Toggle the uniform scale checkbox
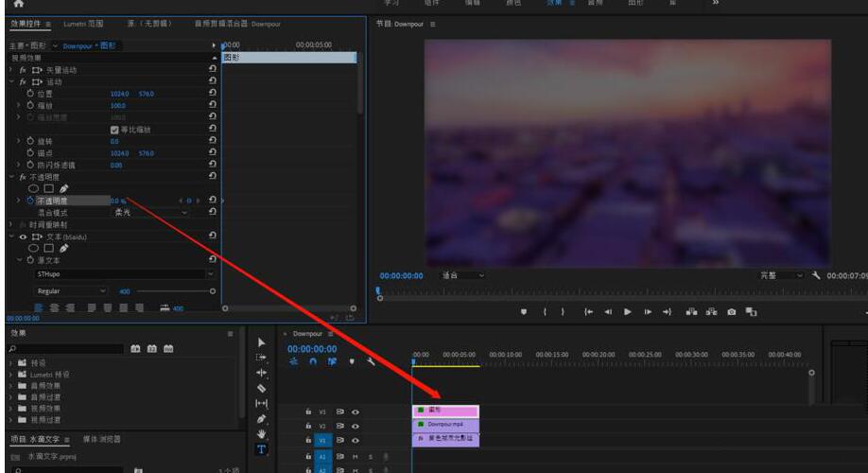This screenshot has height=473, width=868. tap(114, 130)
